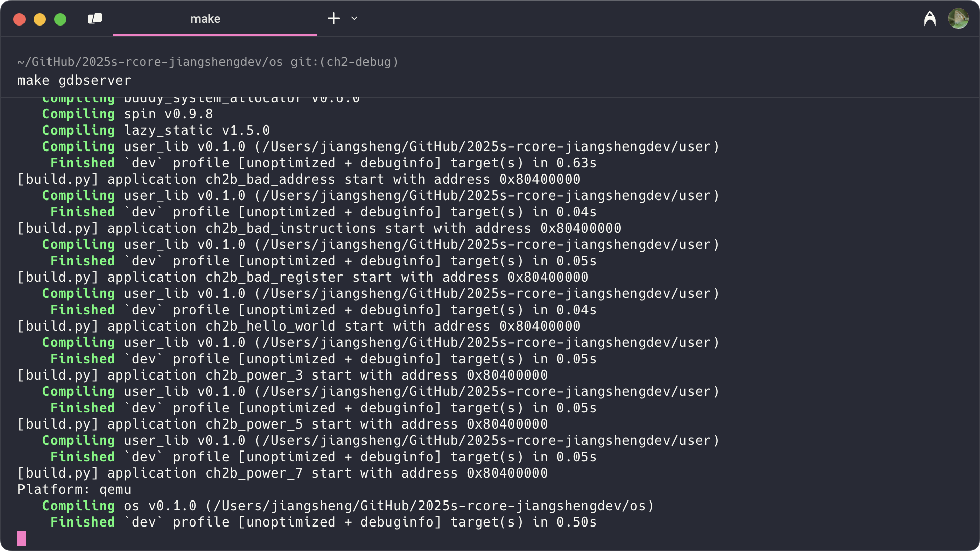Expand the chevron menu beside new tab plus
The width and height of the screenshot is (980, 551).
[354, 19]
